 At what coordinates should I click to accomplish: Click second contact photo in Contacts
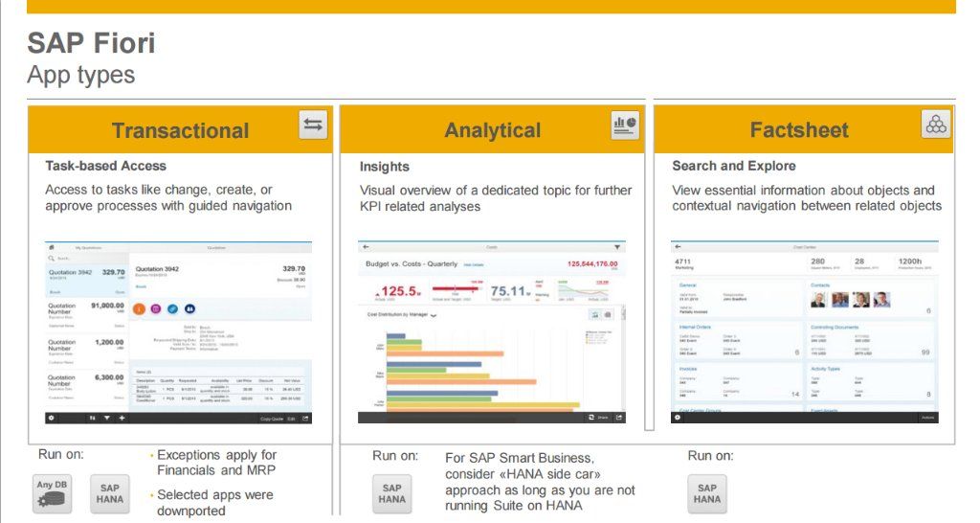840,300
